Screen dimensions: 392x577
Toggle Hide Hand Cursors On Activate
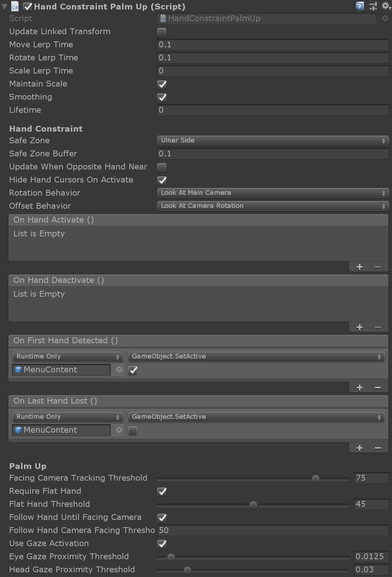tap(162, 180)
